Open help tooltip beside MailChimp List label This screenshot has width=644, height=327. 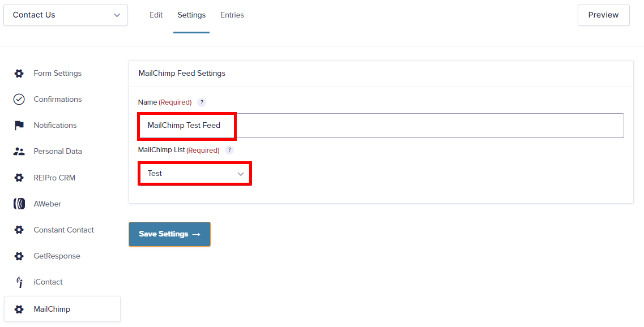[229, 150]
